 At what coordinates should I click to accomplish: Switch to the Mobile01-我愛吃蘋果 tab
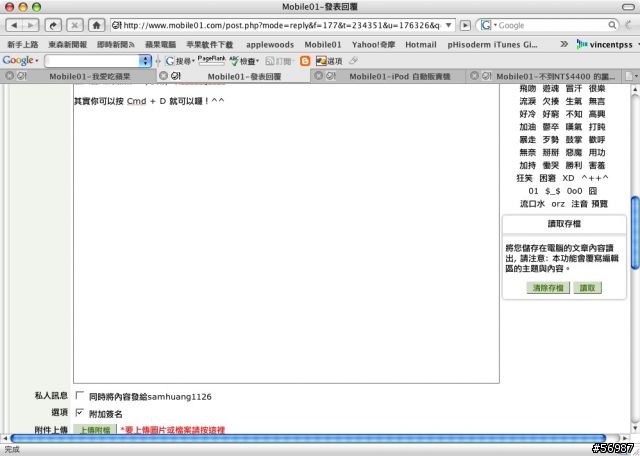tap(89, 76)
